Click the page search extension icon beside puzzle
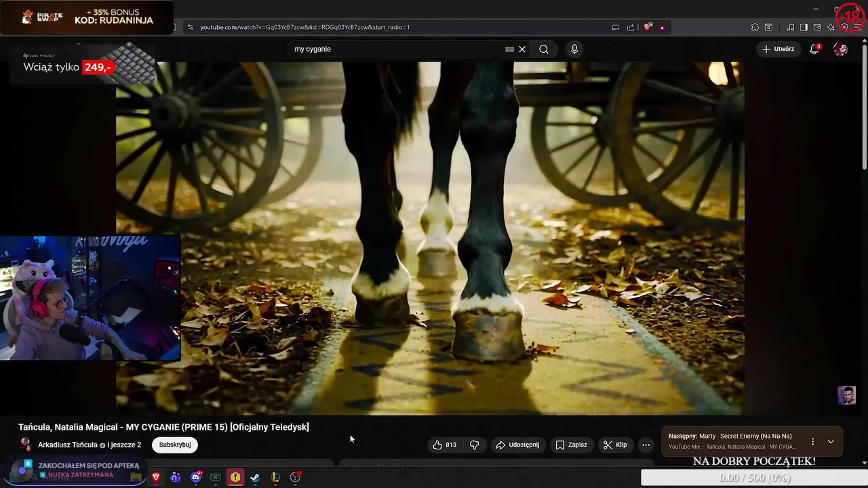 pos(768,27)
